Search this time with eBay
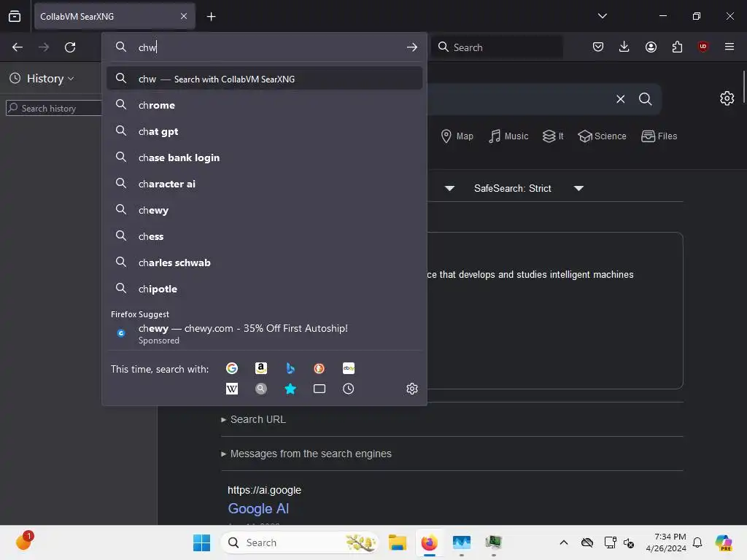Image resolution: width=747 pixels, height=560 pixels. [349, 368]
